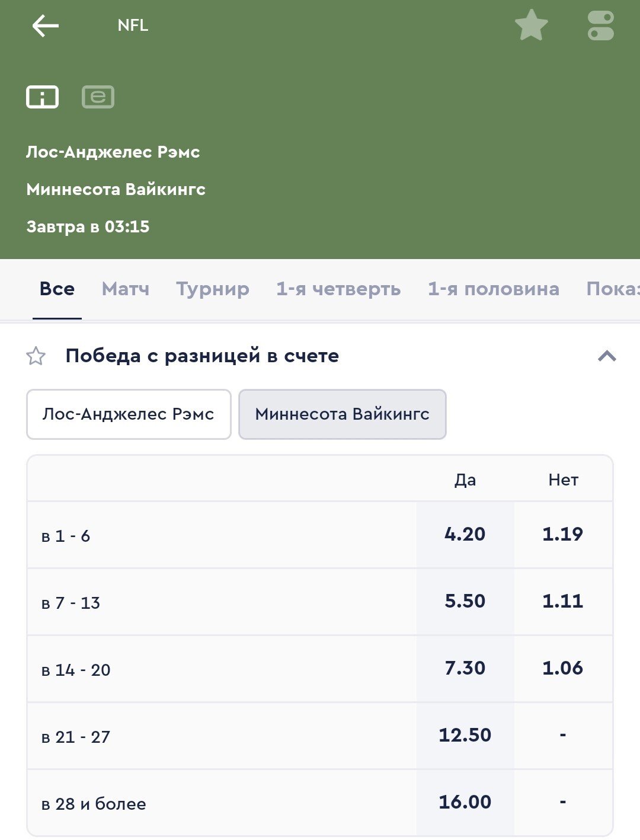The height and width of the screenshot is (840, 640).
Task: Choose 12.50 odds for 21 - 27 margin
Action: point(465,736)
